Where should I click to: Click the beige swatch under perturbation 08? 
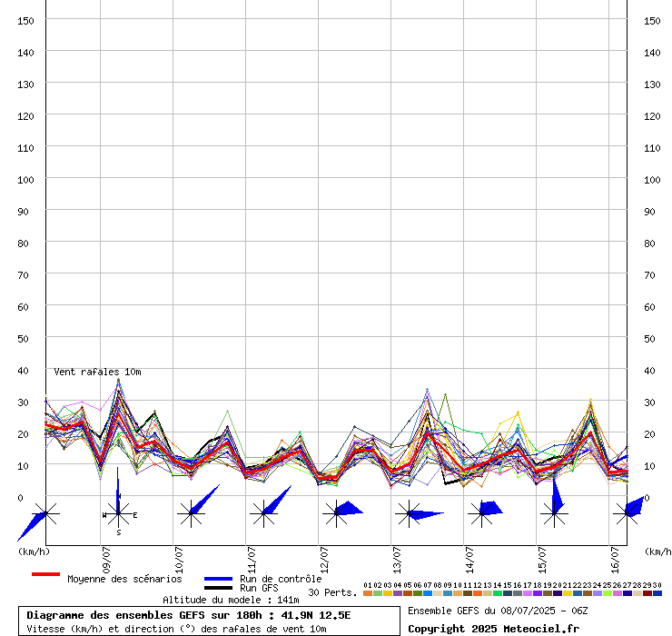tap(438, 593)
